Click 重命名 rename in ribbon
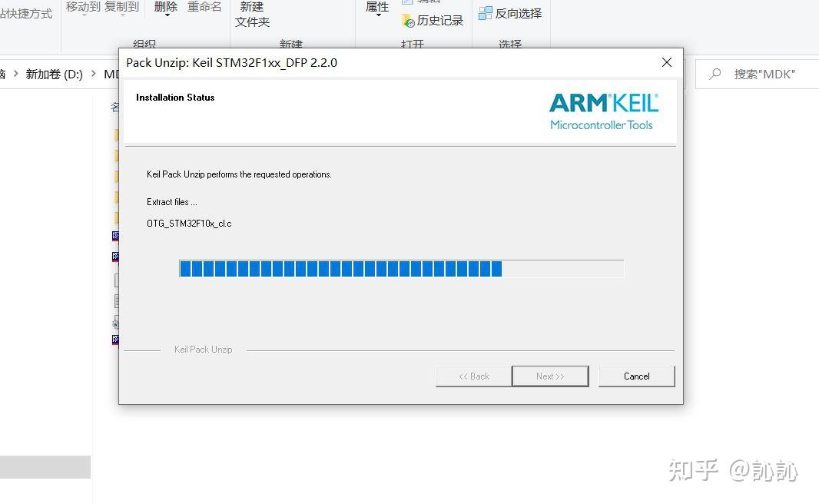This screenshot has height=504, width=819. [204, 7]
